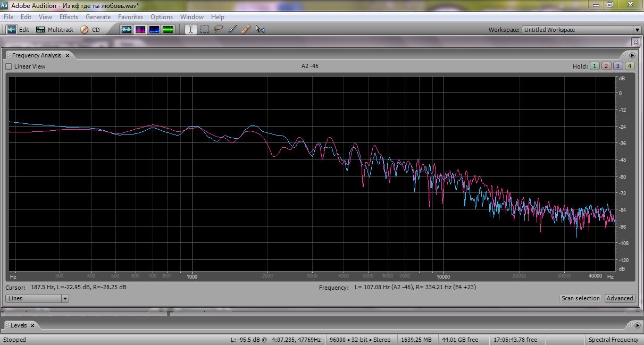This screenshot has height=345, width=644.
Task: Toggle Hold button 1
Action: [595, 66]
